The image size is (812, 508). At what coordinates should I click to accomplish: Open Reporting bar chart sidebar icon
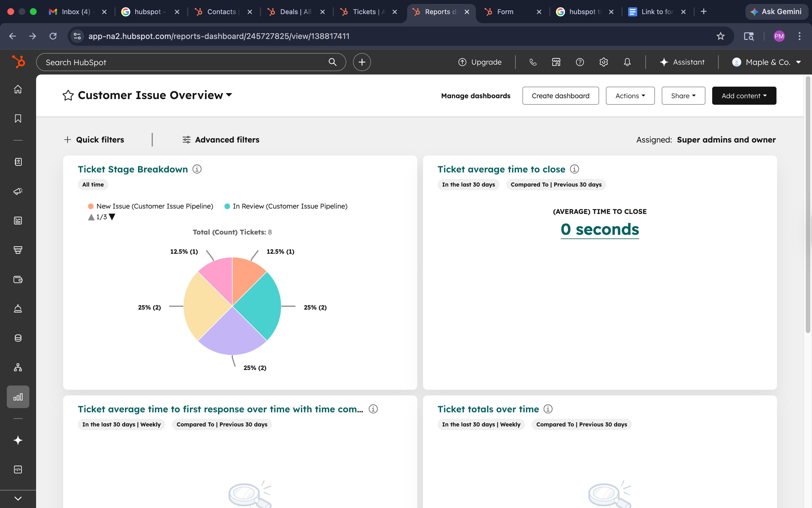point(18,397)
